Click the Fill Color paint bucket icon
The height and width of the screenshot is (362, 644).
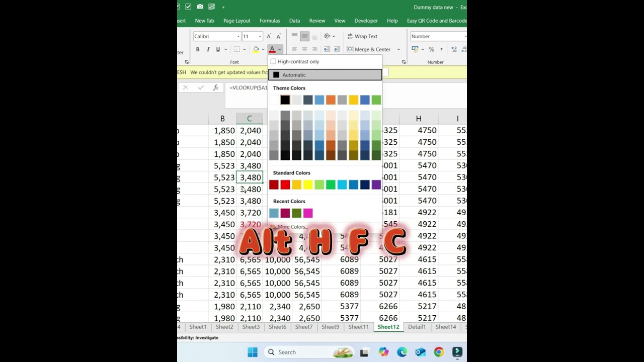tap(256, 49)
